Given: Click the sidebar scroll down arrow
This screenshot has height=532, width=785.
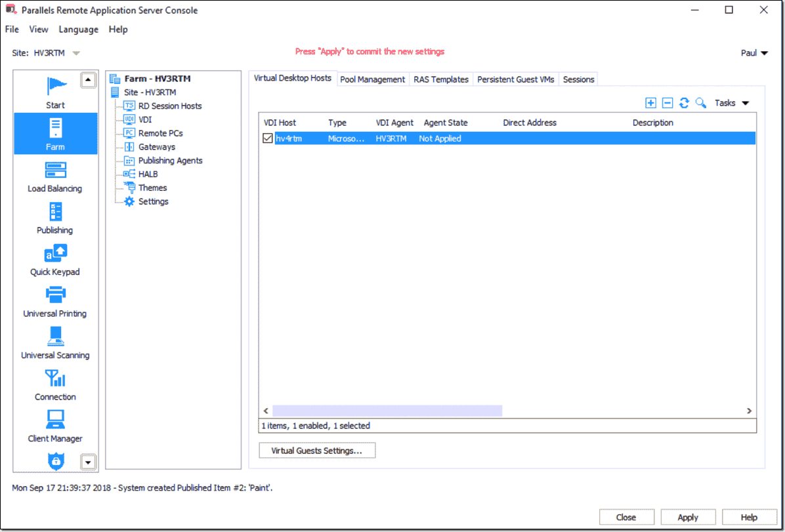Looking at the screenshot, I should pos(88,462).
